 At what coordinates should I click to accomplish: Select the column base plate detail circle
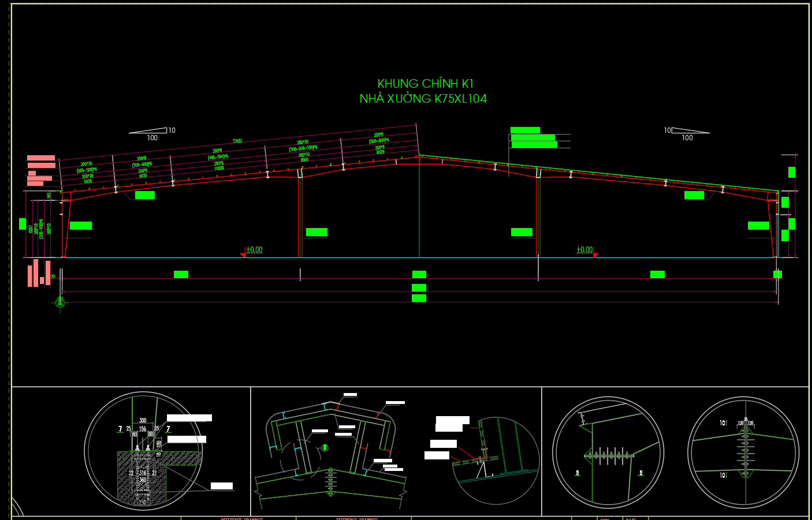pos(143,451)
